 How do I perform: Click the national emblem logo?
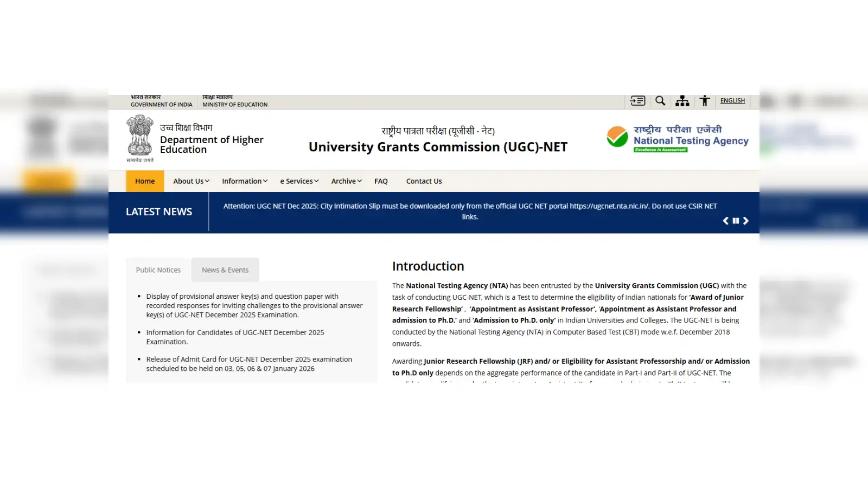[x=140, y=137]
